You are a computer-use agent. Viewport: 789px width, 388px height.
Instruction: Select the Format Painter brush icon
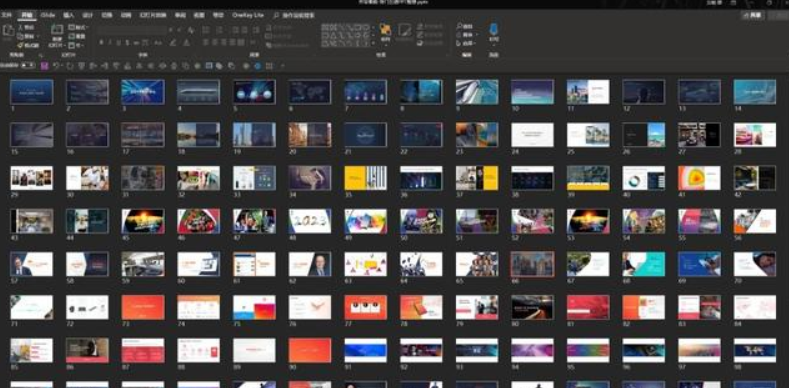[x=21, y=45]
